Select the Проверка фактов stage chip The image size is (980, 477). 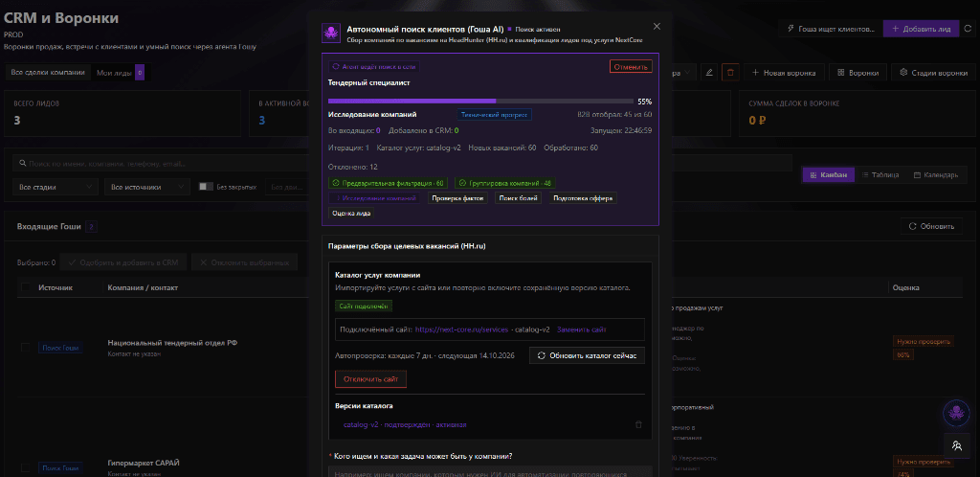(x=457, y=198)
